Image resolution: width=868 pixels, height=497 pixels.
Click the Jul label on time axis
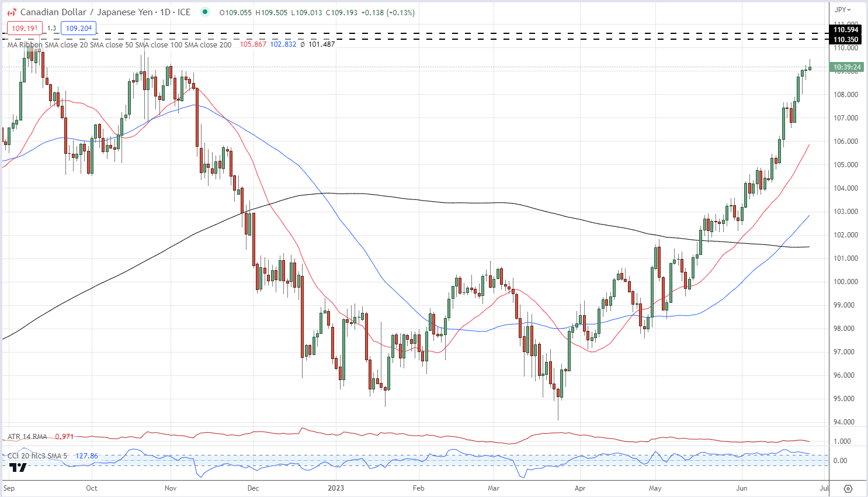coord(824,488)
